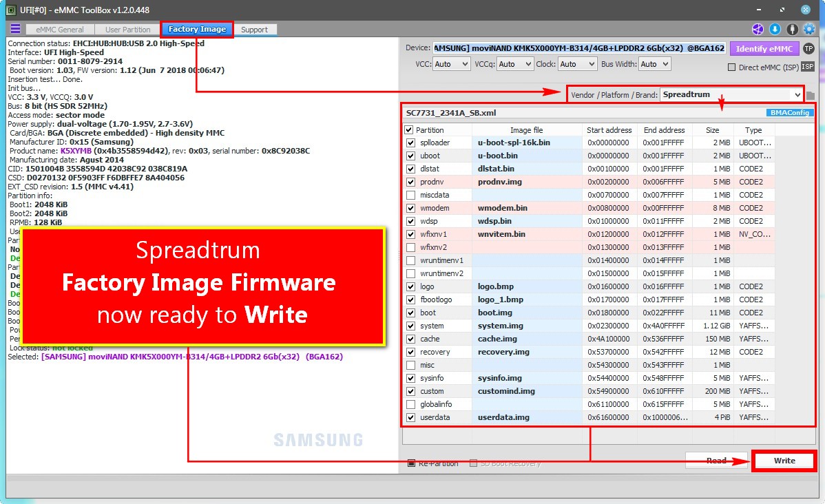
Task: Click the Image file column header
Action: [x=526, y=130]
